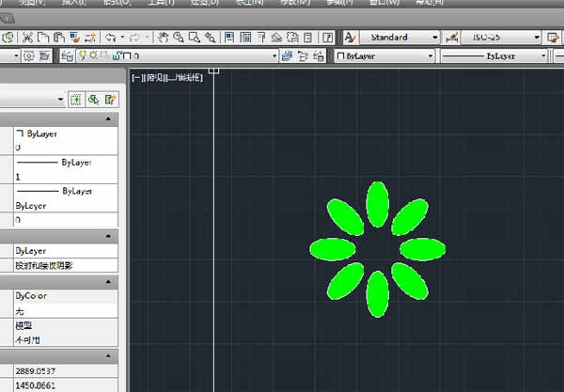Click the Undo arrow icon

111,38
